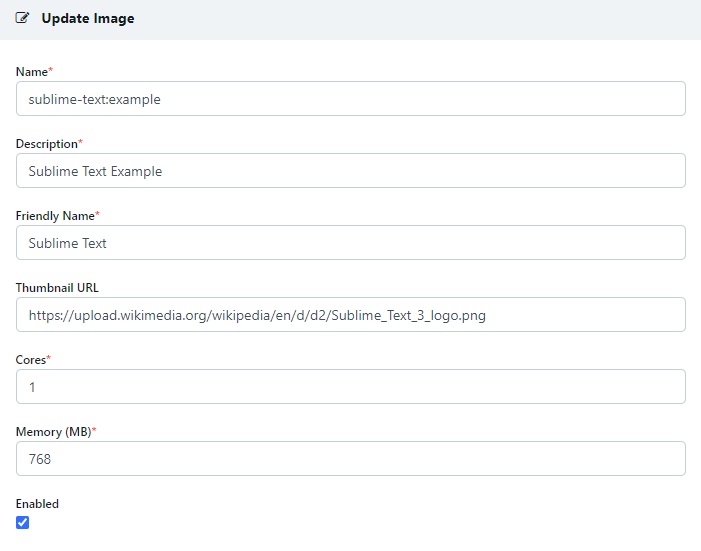The width and height of the screenshot is (701, 551).
Task: Toggle the Enabled checkbox
Action: 23,522
